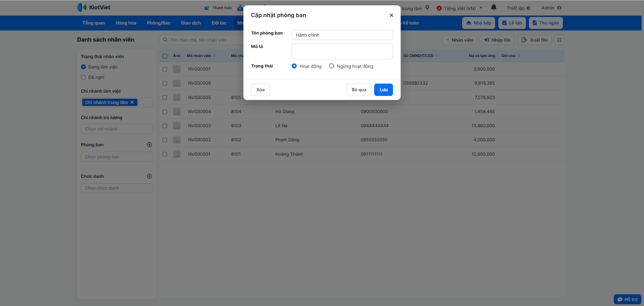644x306 pixels.
Task: Choose Đã nghỉ employee status filter
Action: (84, 77)
